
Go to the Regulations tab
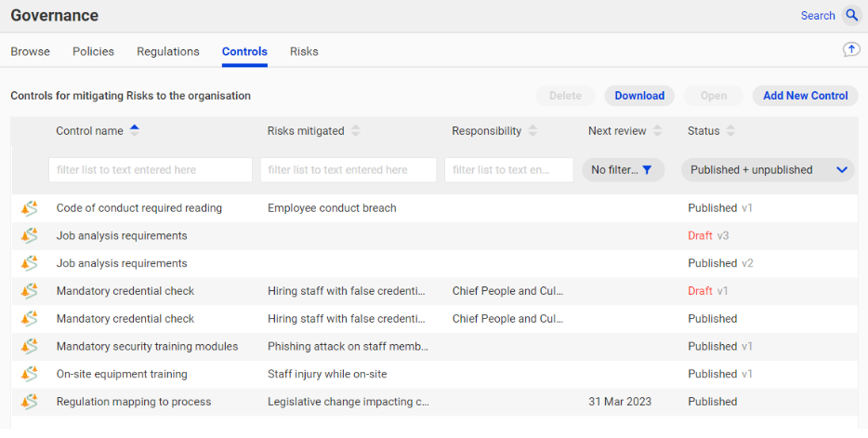pos(167,51)
